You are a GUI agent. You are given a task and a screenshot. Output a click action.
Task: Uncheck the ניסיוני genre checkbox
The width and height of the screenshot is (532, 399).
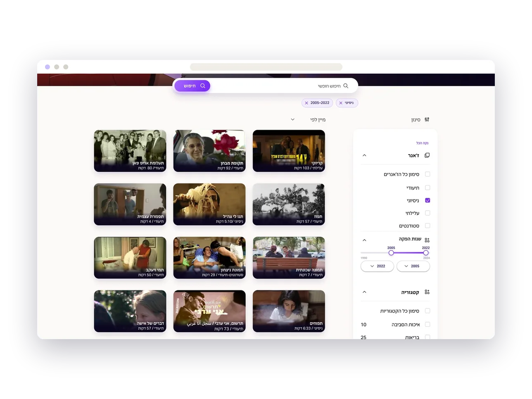(x=427, y=200)
